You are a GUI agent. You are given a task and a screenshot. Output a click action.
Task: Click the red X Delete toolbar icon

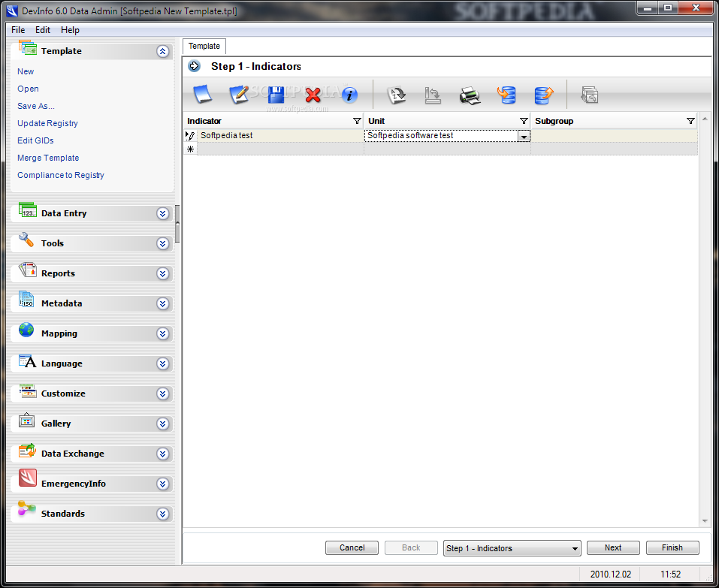pyautogui.click(x=313, y=95)
